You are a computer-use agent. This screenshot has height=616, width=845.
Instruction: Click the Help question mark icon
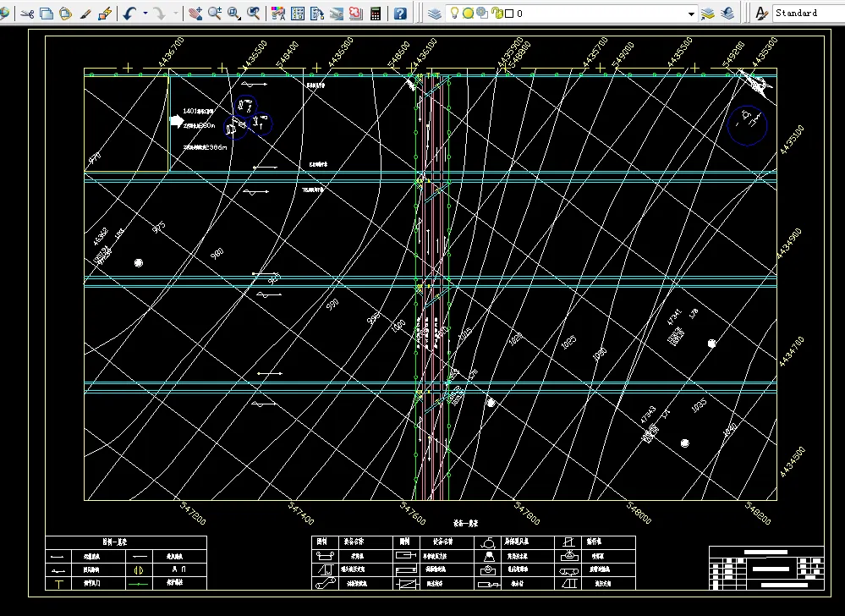coord(400,14)
